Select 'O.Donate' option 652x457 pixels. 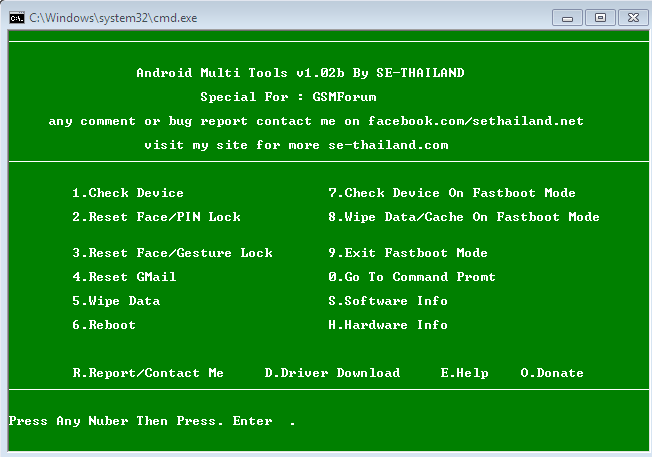pyautogui.click(x=552, y=373)
